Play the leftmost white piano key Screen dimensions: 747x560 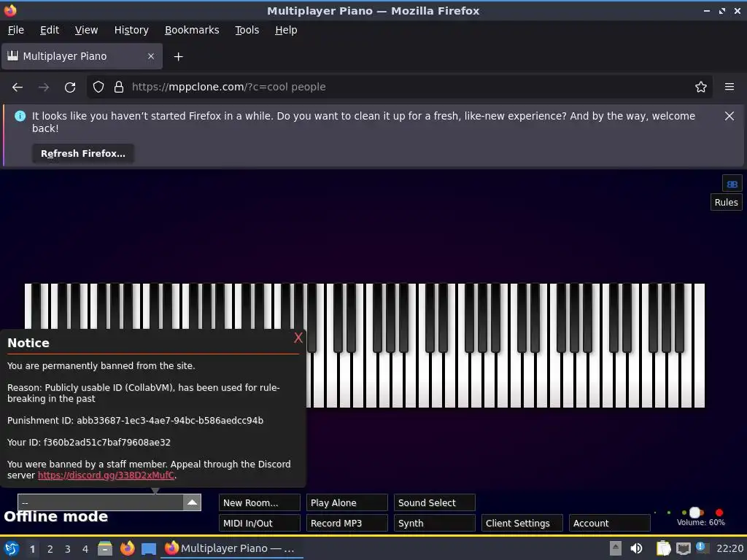[28, 306]
